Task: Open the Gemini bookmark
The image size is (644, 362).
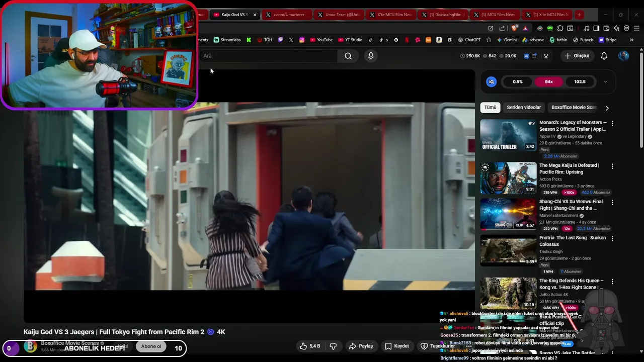Action: click(507, 40)
